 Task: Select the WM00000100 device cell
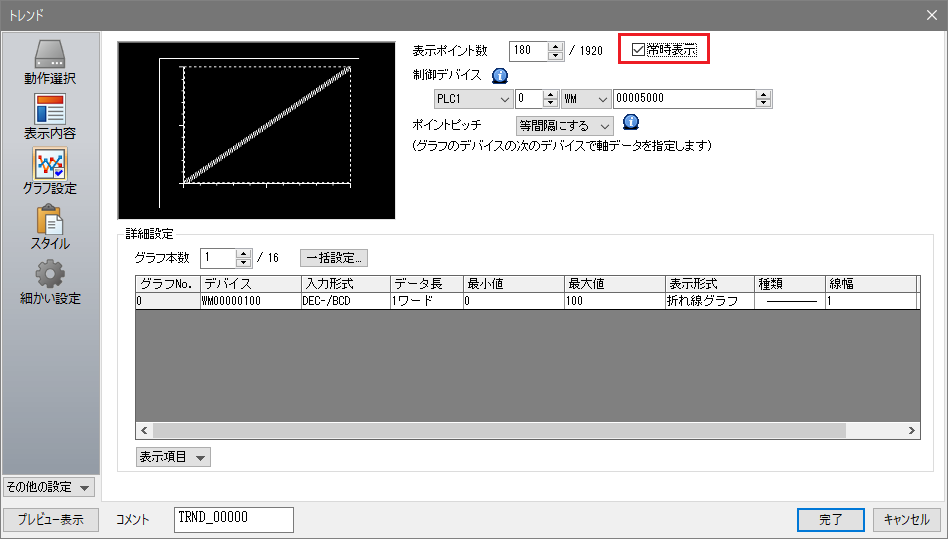[x=249, y=301]
